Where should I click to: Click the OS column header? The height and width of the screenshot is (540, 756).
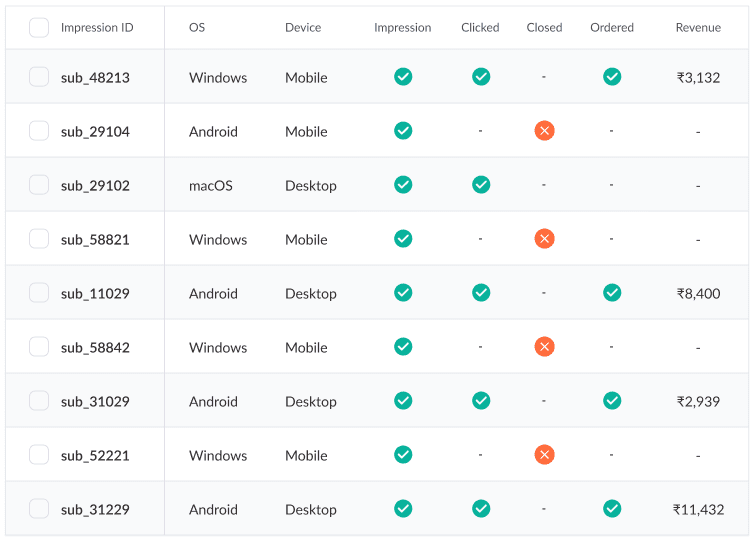tap(197, 27)
